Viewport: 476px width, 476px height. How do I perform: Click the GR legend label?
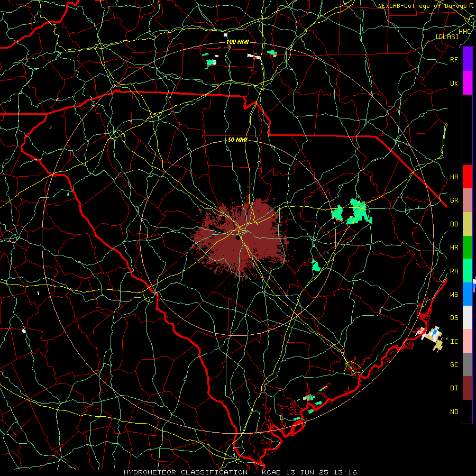click(454, 200)
